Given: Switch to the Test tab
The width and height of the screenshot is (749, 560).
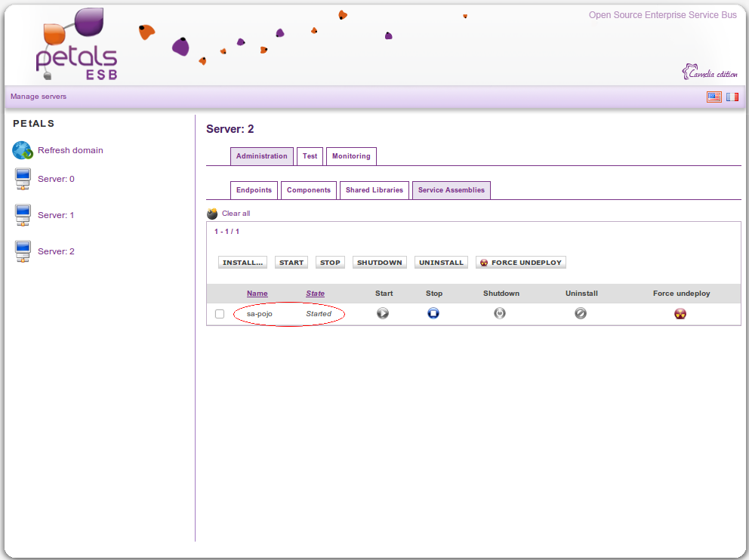Looking at the screenshot, I should point(310,156).
